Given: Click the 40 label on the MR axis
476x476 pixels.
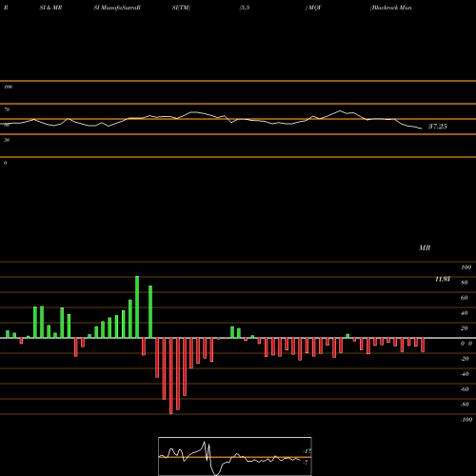Looking at the screenshot, I should pos(465,313).
